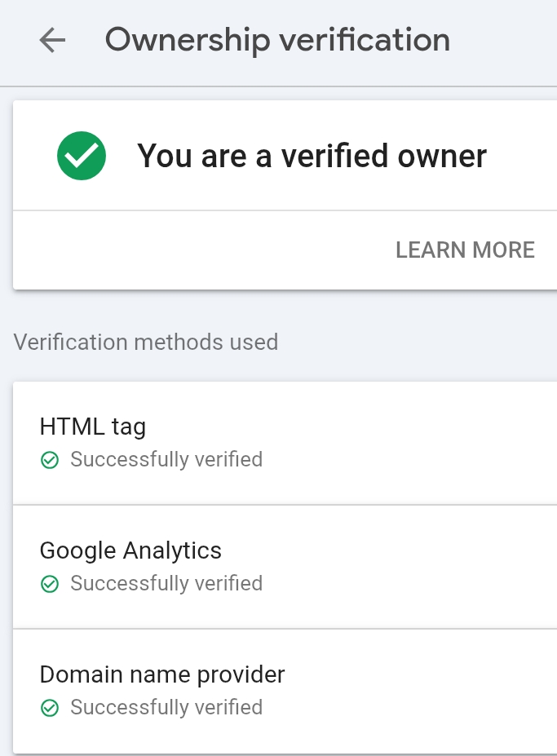Select the "You are a verified owner" heading
Screen dimensions: 557x756
click(312, 156)
